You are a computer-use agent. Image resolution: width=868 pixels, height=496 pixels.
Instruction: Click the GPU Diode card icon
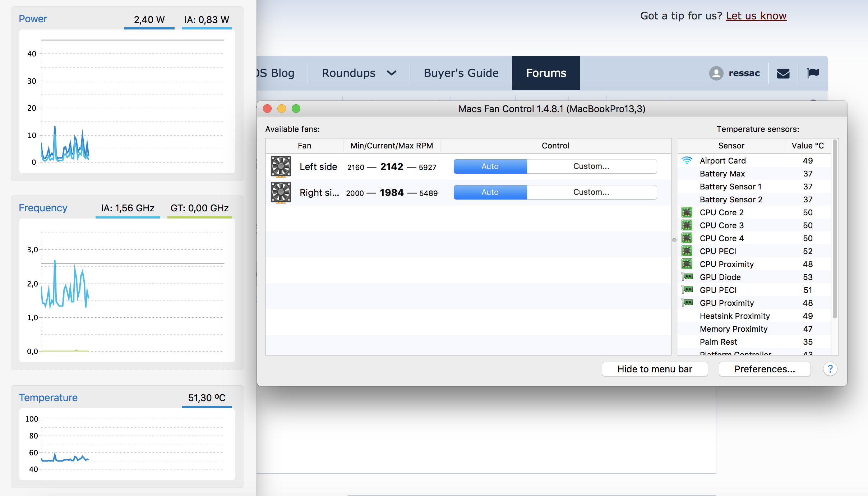click(687, 277)
